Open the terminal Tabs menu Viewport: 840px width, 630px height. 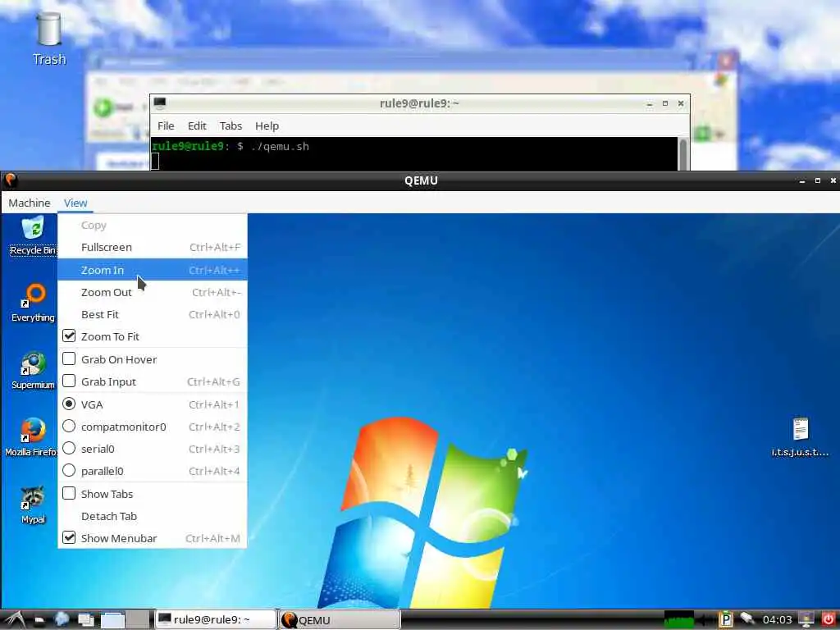pyautogui.click(x=231, y=126)
